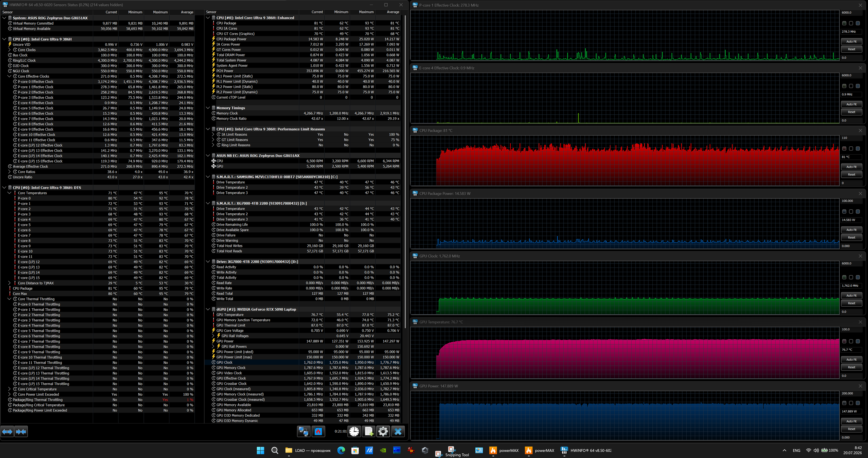Show hidden tray icons chevron

(x=784, y=450)
